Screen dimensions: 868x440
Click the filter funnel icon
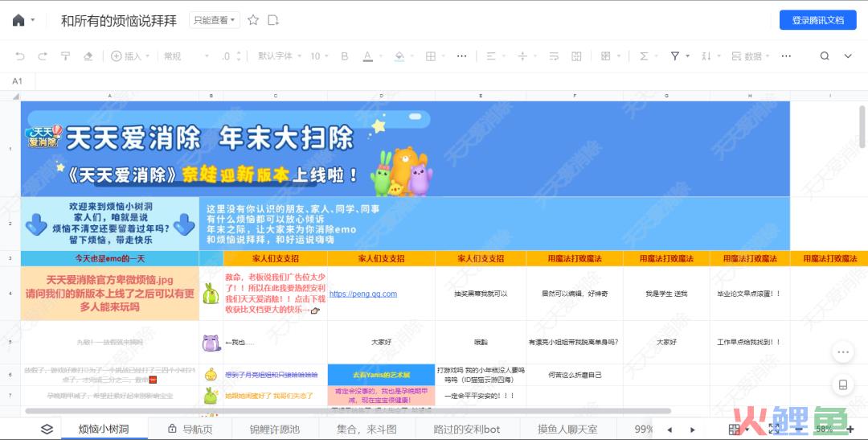(x=675, y=56)
